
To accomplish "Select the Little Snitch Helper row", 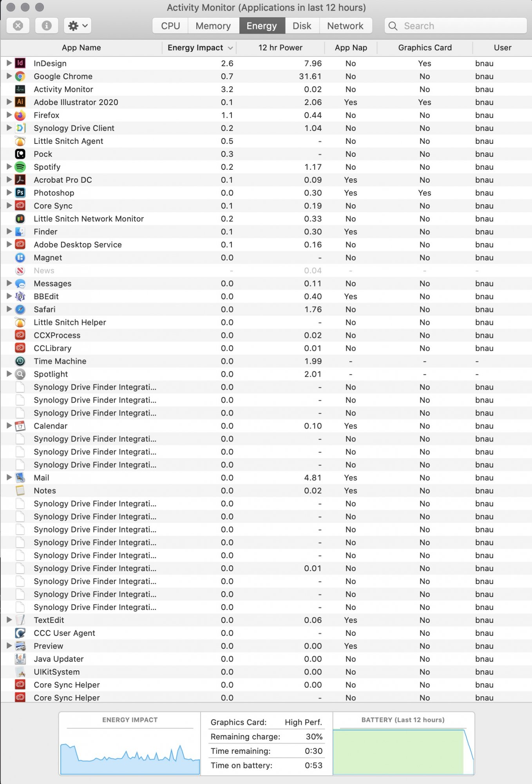I will pyautogui.click(x=266, y=322).
